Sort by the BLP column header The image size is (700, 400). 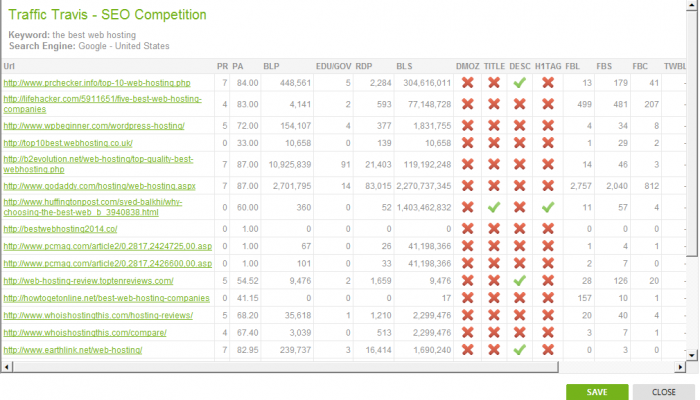(271, 66)
